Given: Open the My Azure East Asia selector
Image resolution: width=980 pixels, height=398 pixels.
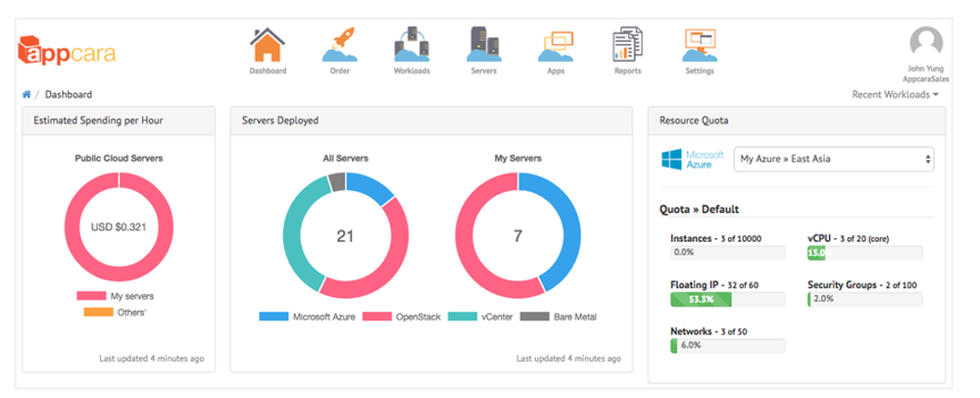Looking at the screenshot, I should coord(833,159).
